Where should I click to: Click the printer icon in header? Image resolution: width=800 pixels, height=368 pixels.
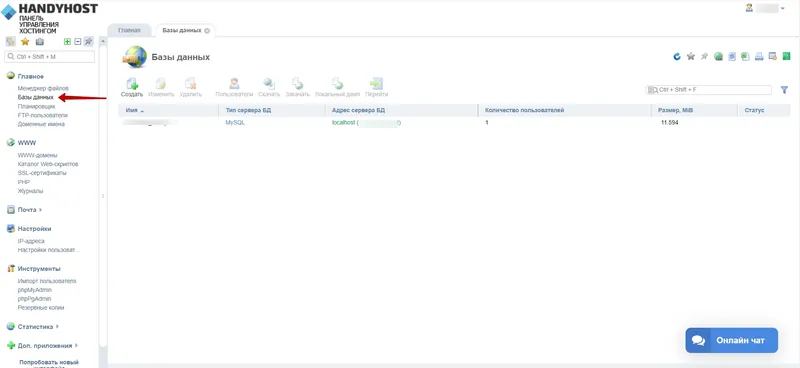[x=759, y=57]
